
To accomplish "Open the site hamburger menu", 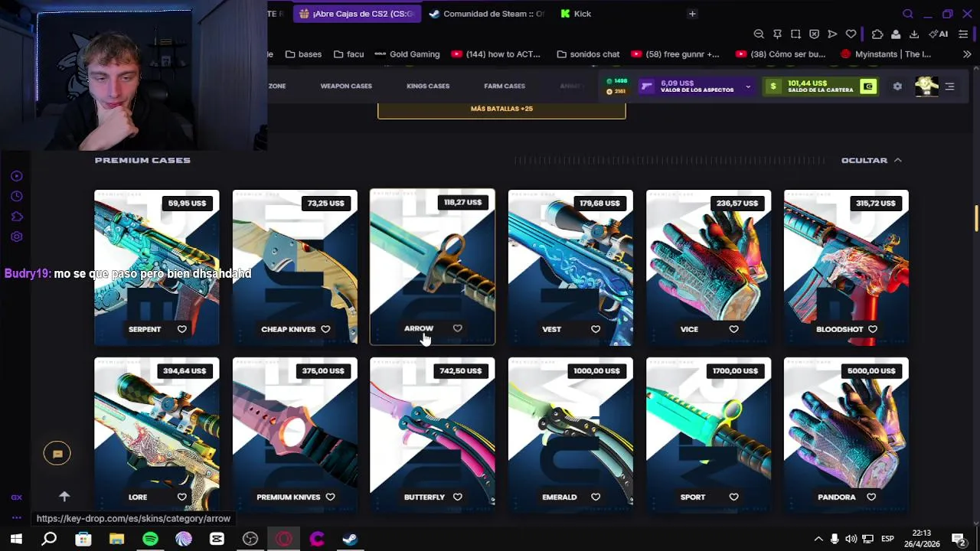I will coord(949,86).
